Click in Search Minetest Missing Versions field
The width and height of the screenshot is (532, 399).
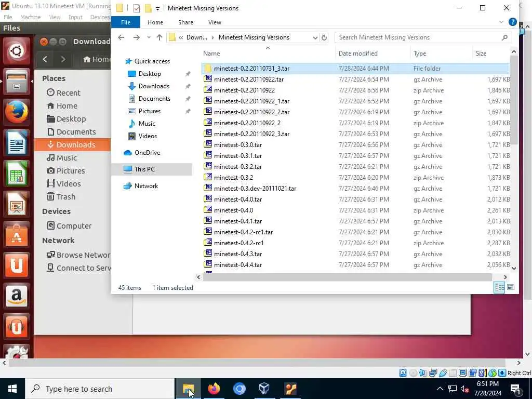tap(423, 37)
